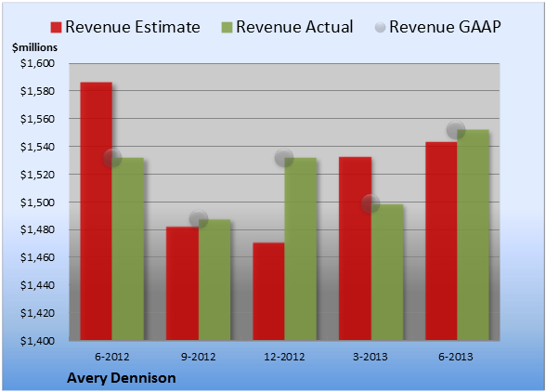Click the $1,400 axis value
This screenshot has height=392, width=546.
click(37, 341)
